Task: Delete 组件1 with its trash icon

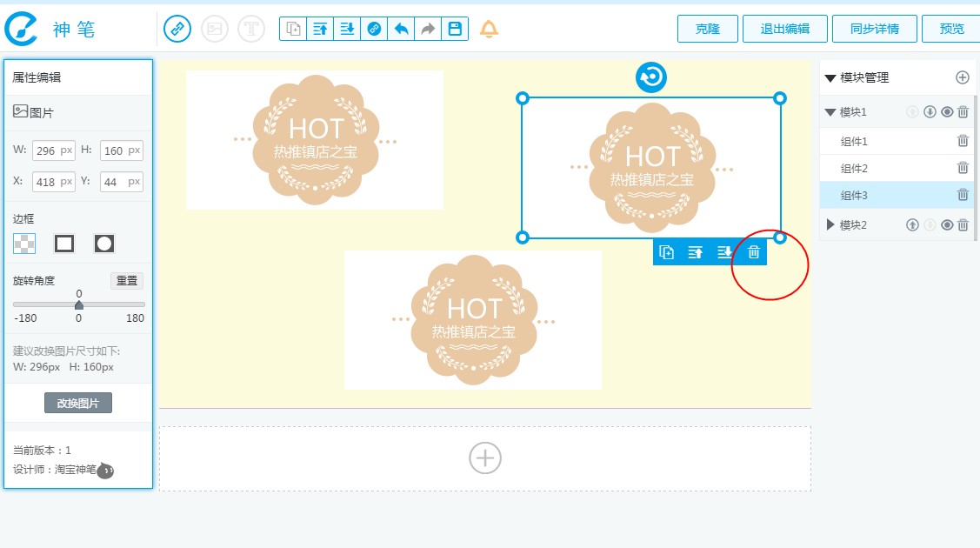Action: [963, 141]
